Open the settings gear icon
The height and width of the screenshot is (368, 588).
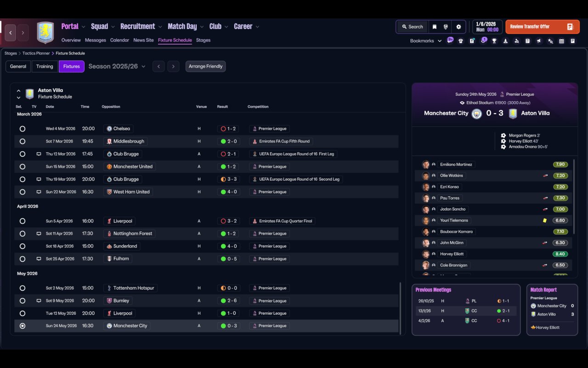point(458,27)
